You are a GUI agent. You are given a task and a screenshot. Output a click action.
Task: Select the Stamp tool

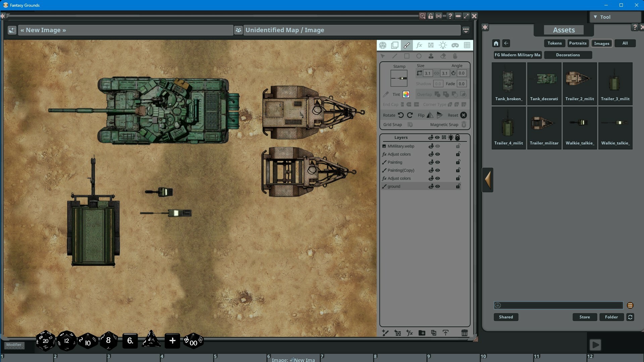pyautogui.click(x=431, y=56)
